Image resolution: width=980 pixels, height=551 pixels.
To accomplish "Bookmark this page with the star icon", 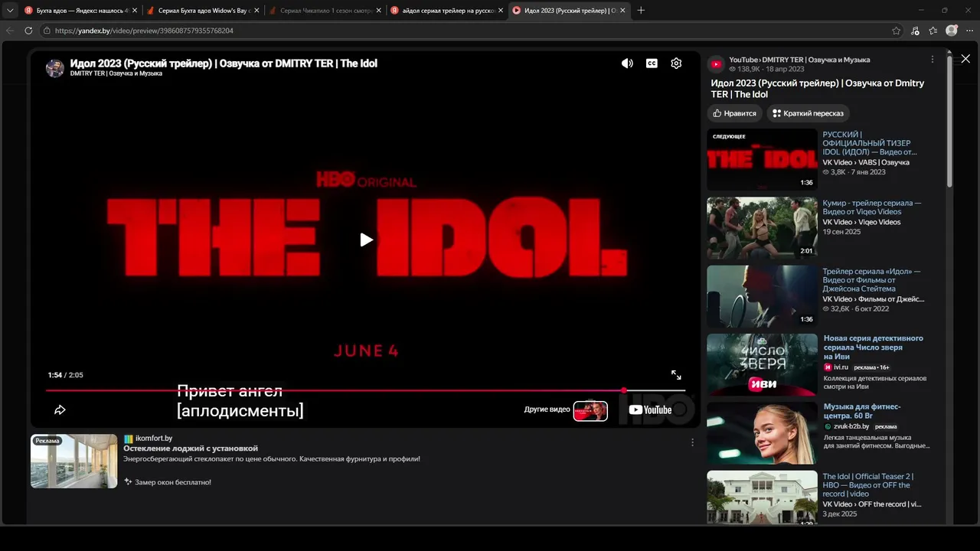I will 896,31.
